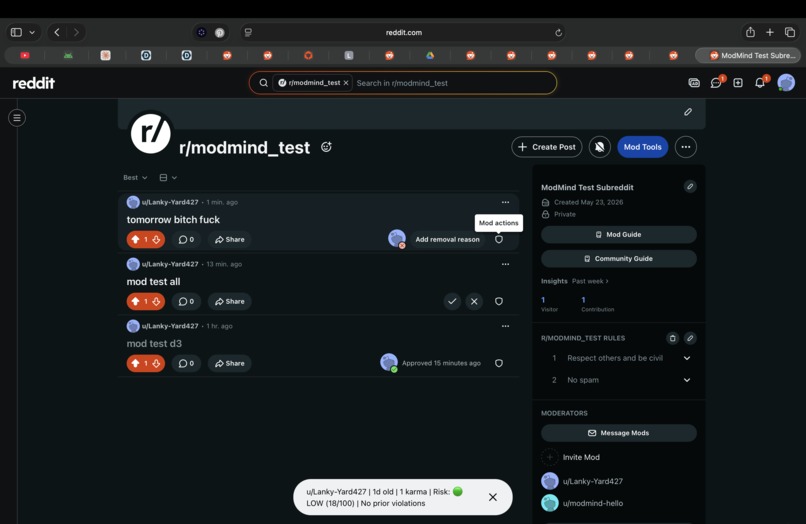
Task: Click Message Mods button
Action: point(619,433)
